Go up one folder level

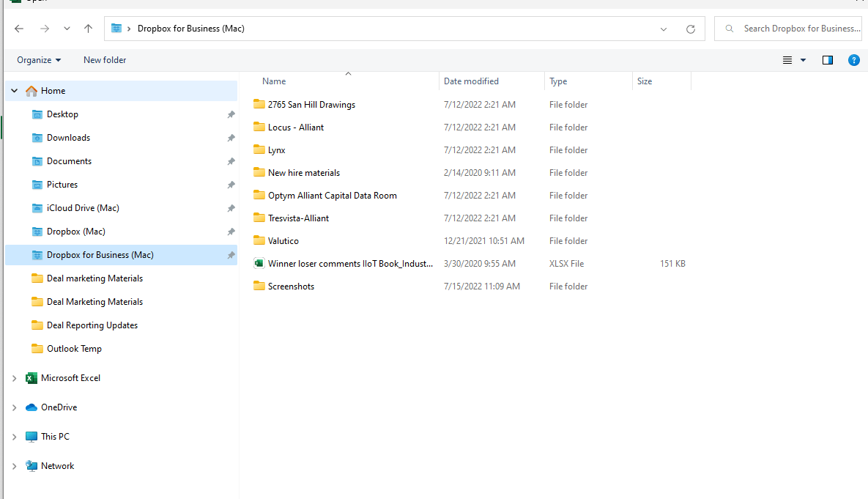coord(88,29)
